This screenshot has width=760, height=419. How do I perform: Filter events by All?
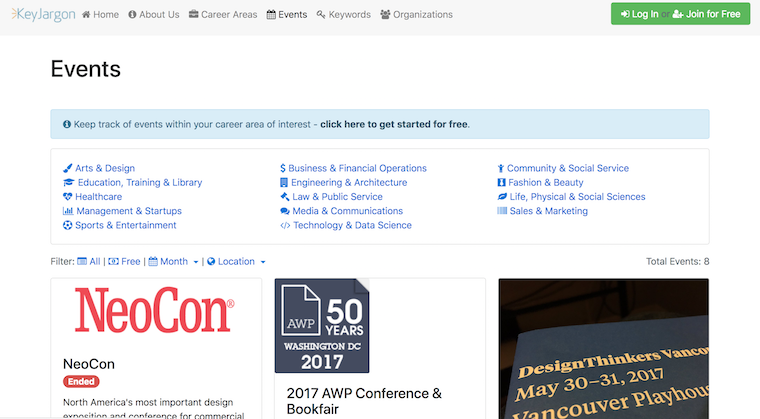pos(89,261)
